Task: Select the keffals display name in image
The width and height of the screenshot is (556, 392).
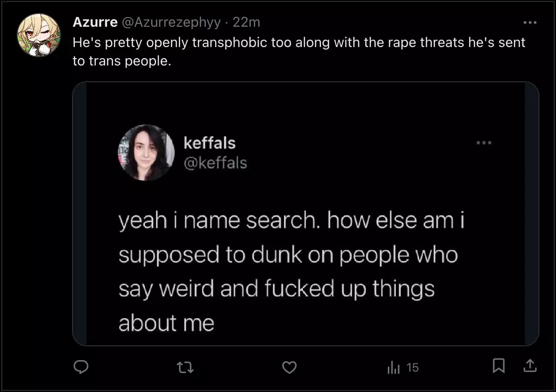Action: click(x=210, y=143)
